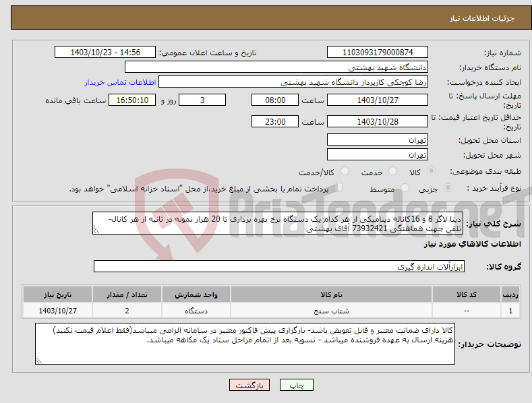Click the announcement date field 1403/10/23 - 14:56
This screenshot has width=532, height=403.
(x=105, y=53)
